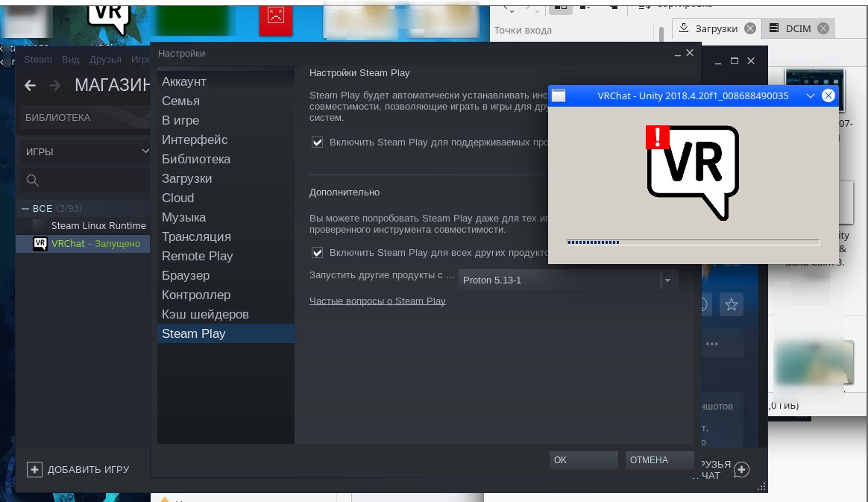Open the Друзья menu in Steam

105,59
